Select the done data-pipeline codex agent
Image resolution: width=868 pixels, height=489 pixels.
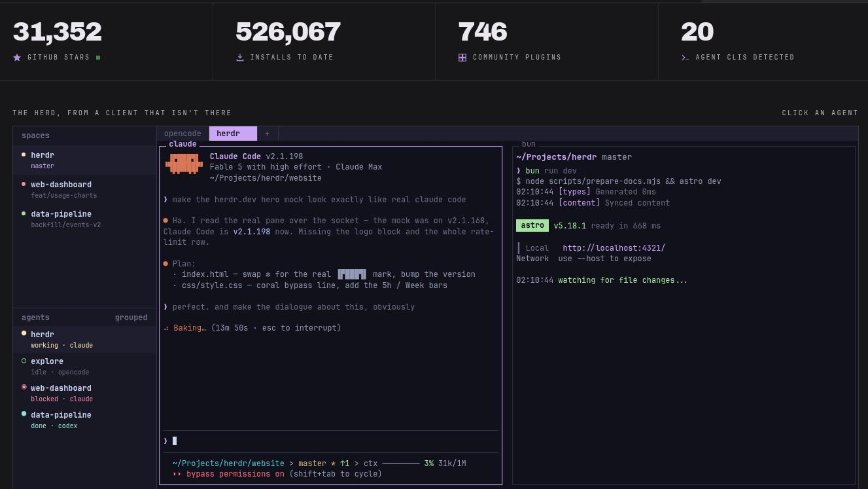[85, 420]
